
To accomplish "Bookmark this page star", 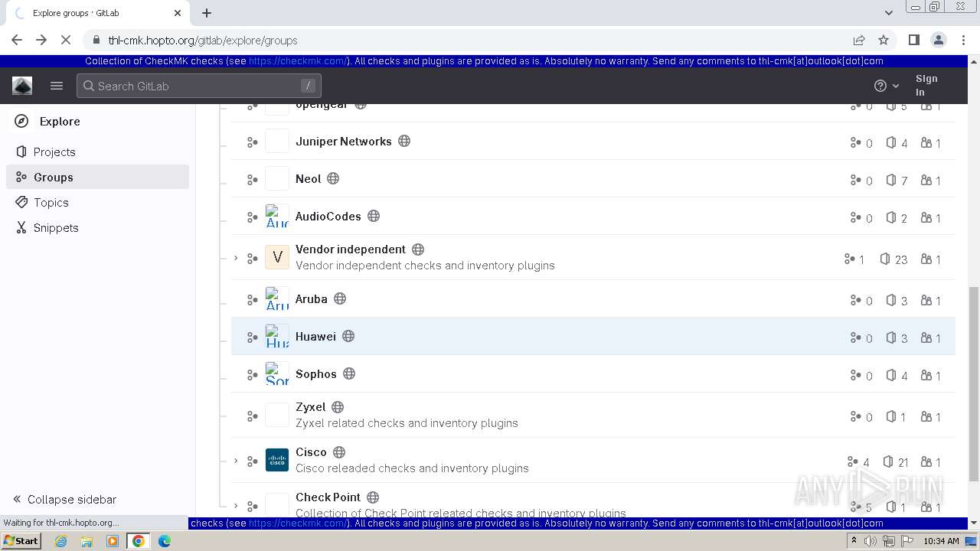I will [x=884, y=40].
